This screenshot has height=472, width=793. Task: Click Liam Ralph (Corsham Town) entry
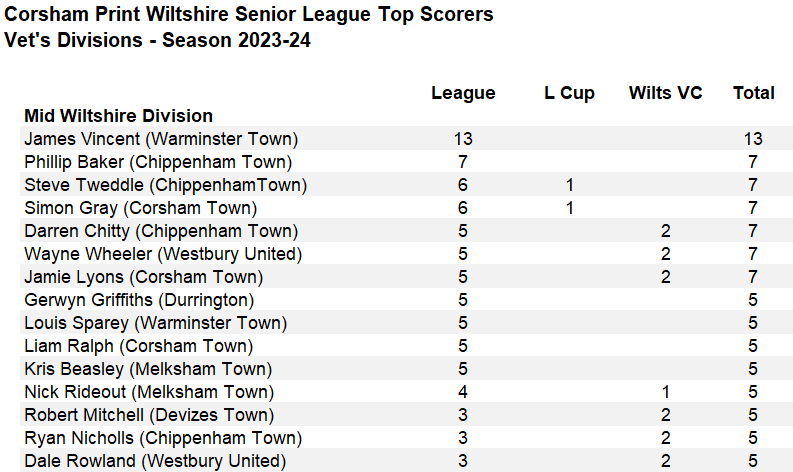(x=138, y=346)
